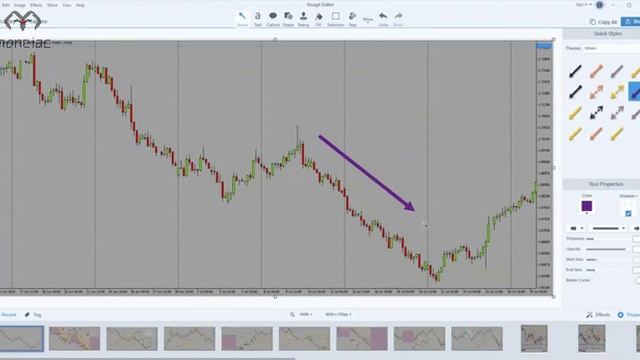Pick the gray dashed double arrow style
The image size is (640, 360).
pyautogui.click(x=617, y=113)
